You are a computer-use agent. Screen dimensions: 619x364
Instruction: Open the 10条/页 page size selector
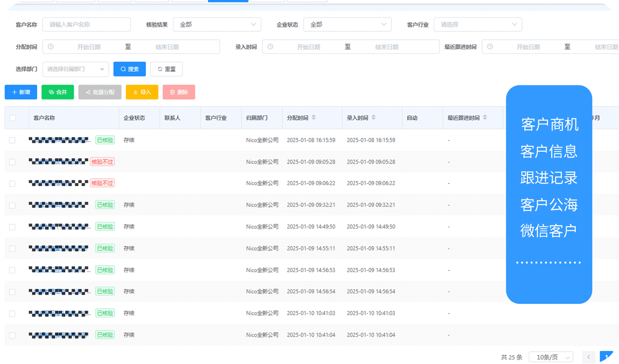point(551,357)
